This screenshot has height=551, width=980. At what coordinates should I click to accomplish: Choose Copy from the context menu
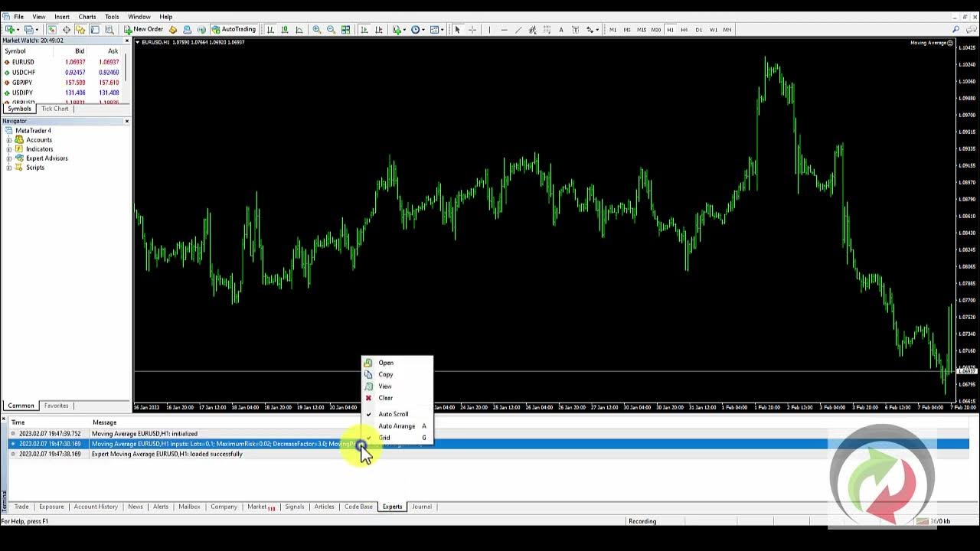coord(398,374)
